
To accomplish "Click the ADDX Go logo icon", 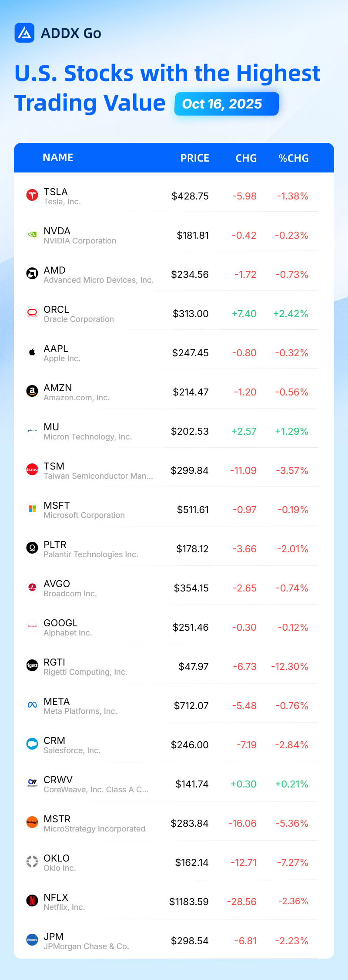I will tap(24, 33).
